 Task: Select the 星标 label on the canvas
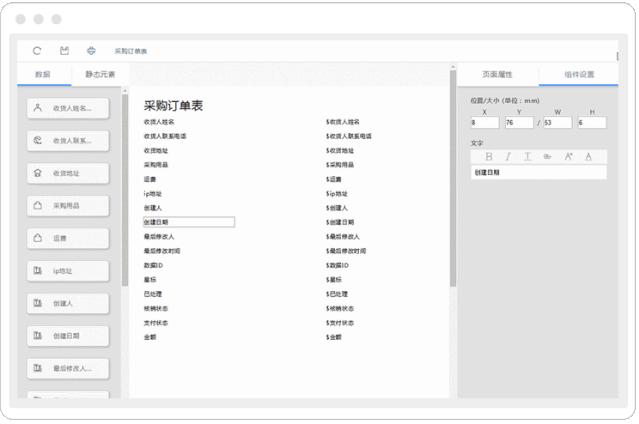(x=150, y=280)
